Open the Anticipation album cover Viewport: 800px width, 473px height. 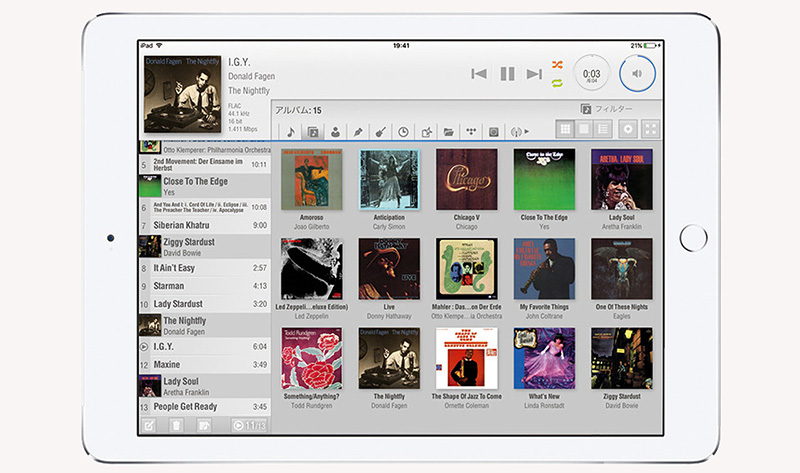(x=389, y=179)
